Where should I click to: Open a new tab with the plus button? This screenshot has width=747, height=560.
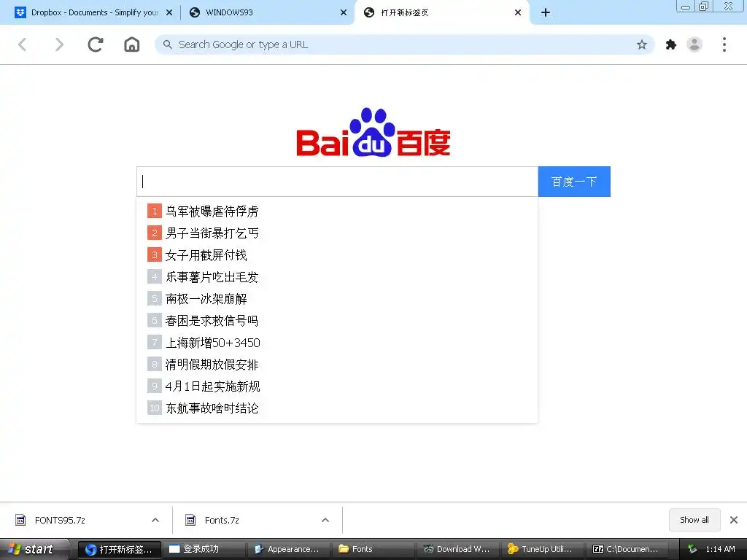546,13
